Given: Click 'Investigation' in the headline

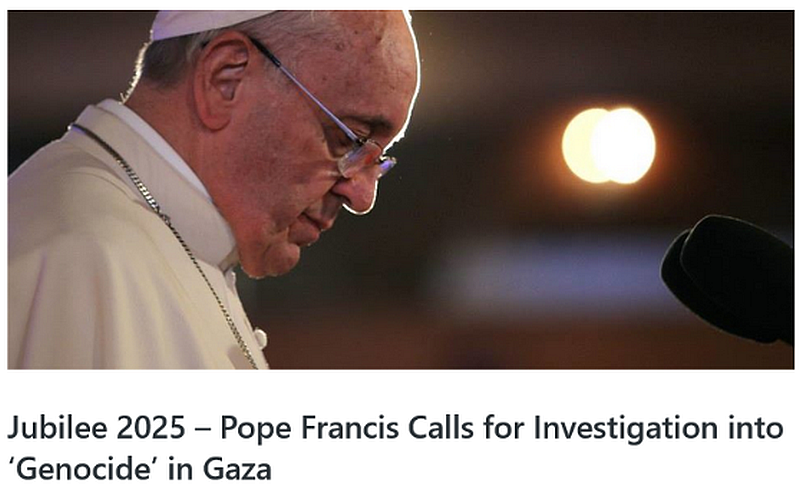Looking at the screenshot, I should (x=626, y=427).
